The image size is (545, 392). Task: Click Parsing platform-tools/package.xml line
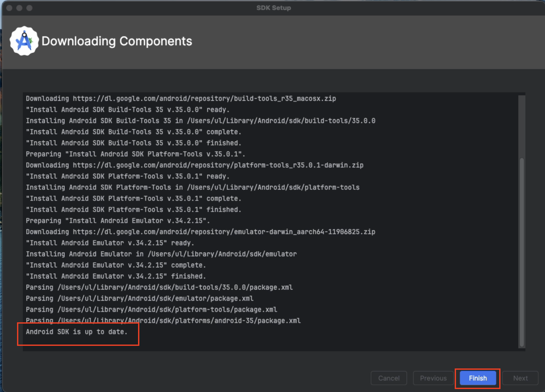click(x=151, y=310)
